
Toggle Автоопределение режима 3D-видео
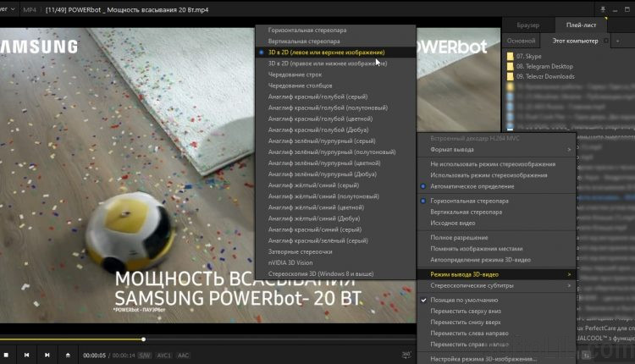496,260
